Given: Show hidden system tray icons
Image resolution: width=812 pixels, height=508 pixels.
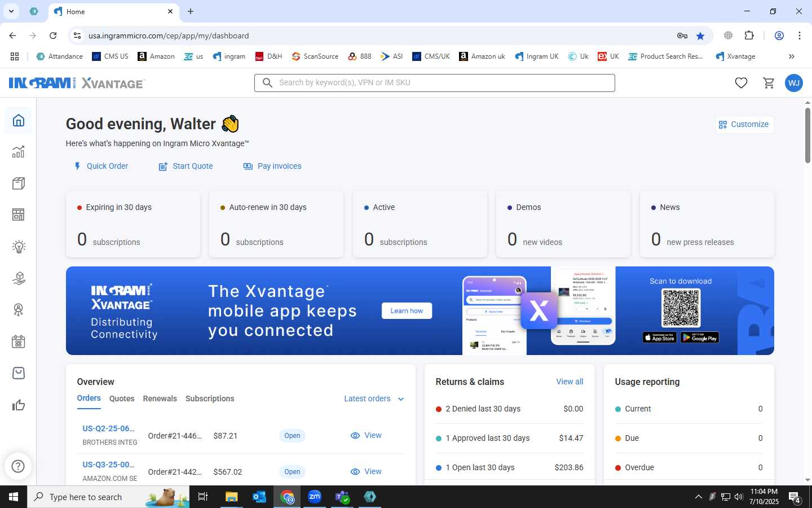Looking at the screenshot, I should (698, 497).
